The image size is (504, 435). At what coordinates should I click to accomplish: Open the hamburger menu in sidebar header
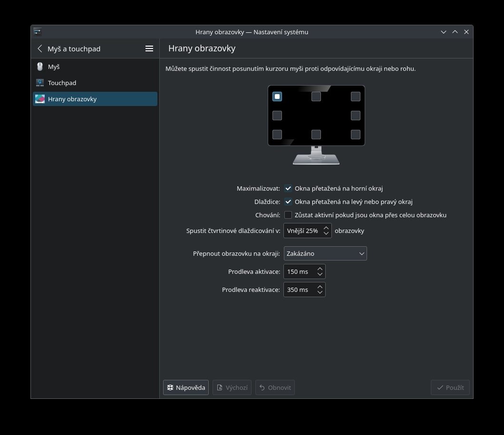(x=149, y=48)
